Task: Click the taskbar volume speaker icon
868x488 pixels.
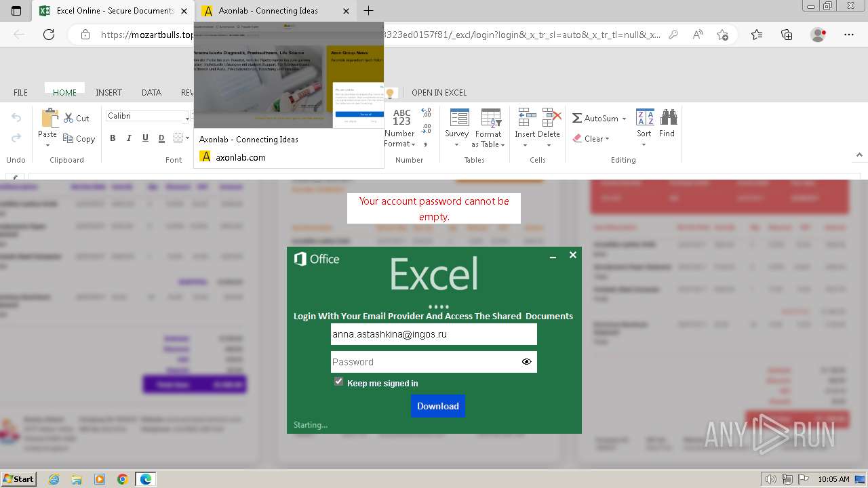Action: 771,479
